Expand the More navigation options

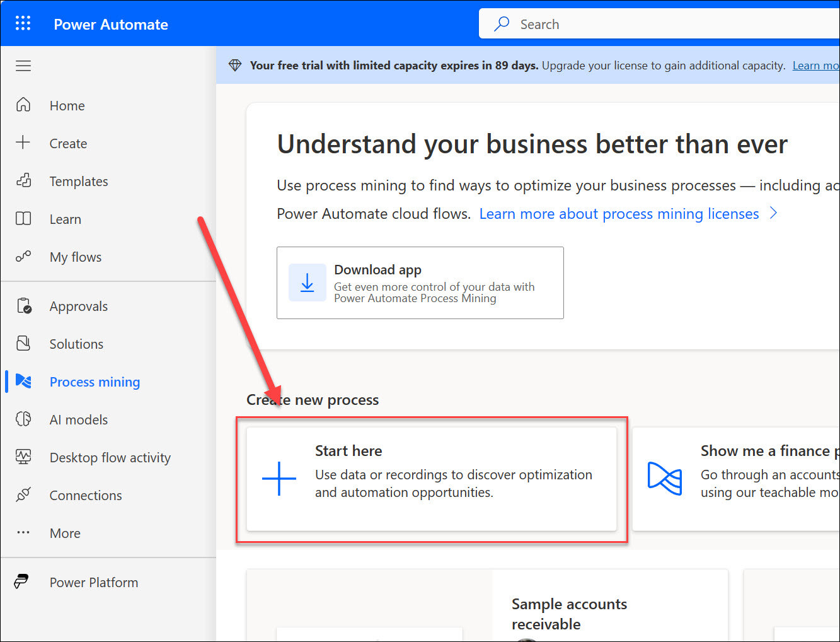65,534
